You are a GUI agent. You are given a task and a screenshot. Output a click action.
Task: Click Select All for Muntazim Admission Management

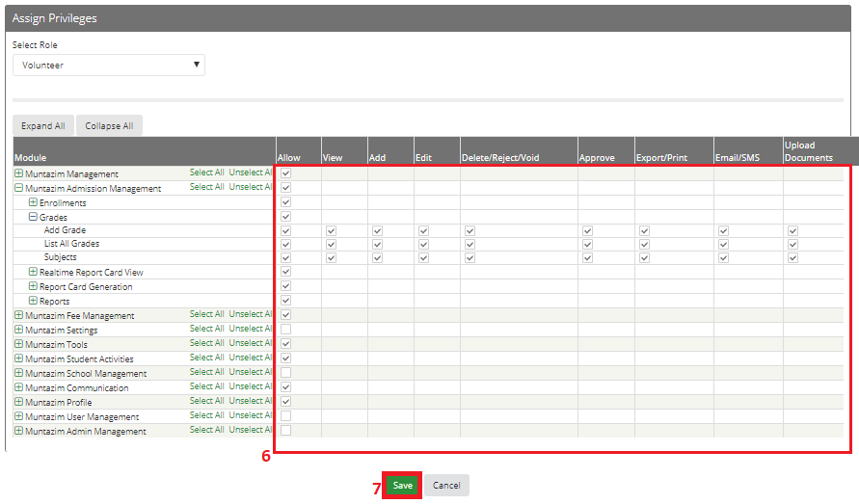pos(206,187)
